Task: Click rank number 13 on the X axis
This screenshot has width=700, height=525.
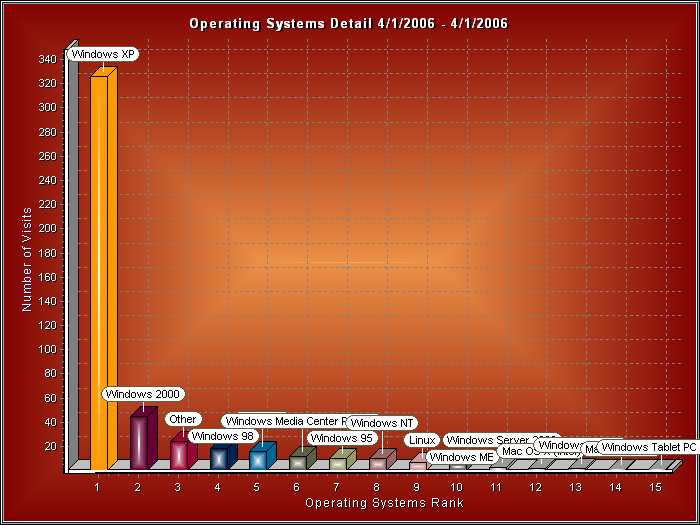Action: 576,487
